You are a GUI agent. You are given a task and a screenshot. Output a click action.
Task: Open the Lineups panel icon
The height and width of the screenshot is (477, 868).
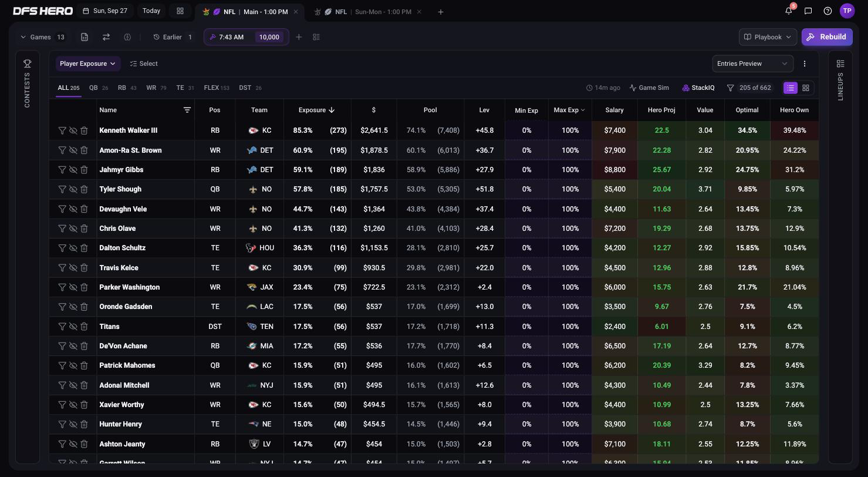click(840, 63)
